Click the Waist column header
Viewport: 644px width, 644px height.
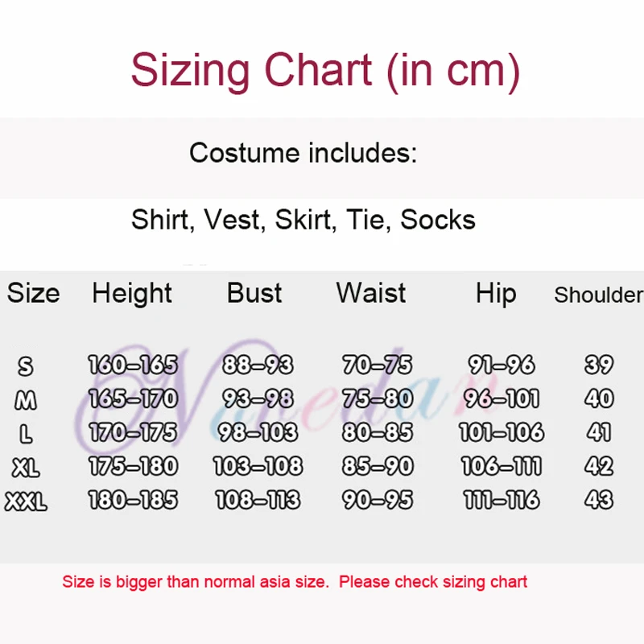371,293
